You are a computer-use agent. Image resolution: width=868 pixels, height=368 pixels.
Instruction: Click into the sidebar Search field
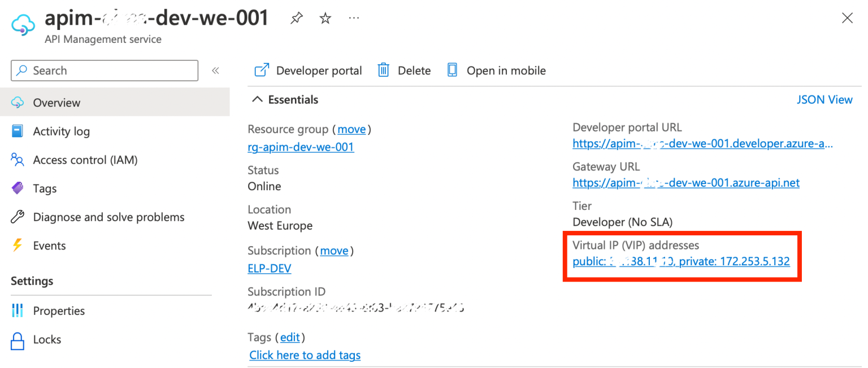[105, 71]
